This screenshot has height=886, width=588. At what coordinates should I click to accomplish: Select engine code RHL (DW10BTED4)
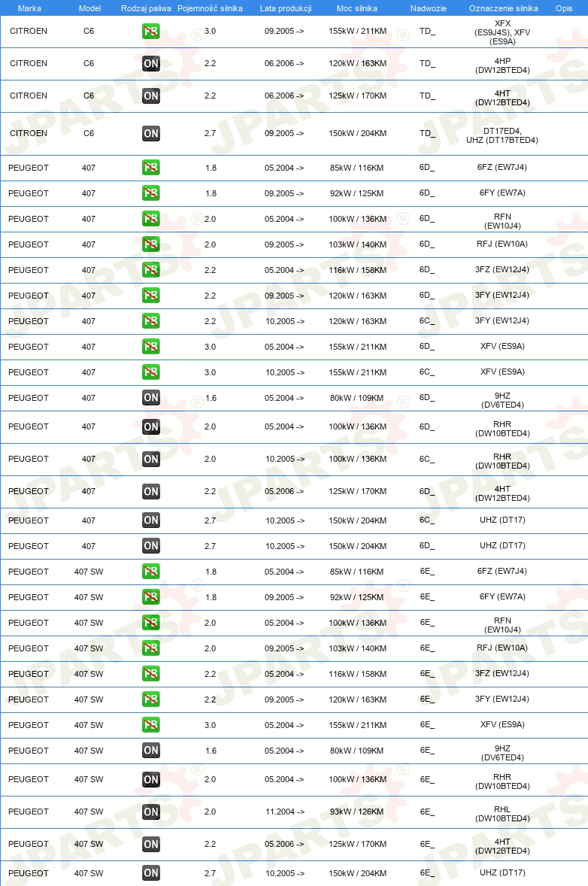pyautogui.click(x=502, y=814)
